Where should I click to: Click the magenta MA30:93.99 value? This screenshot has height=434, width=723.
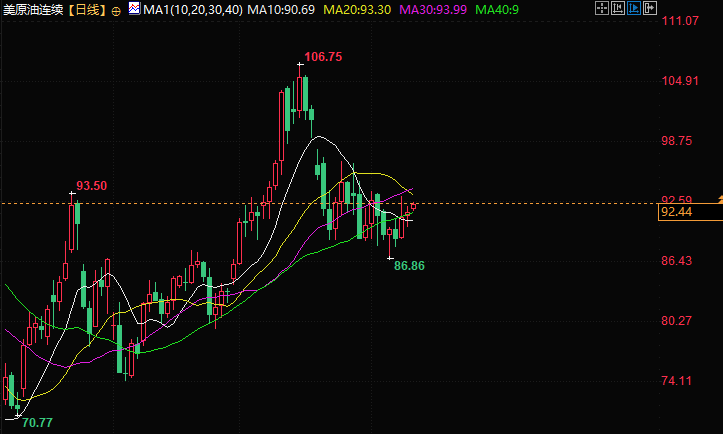(433, 10)
